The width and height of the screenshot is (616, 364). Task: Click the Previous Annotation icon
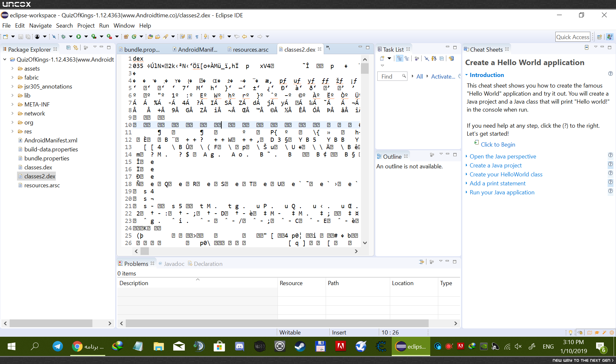click(222, 37)
